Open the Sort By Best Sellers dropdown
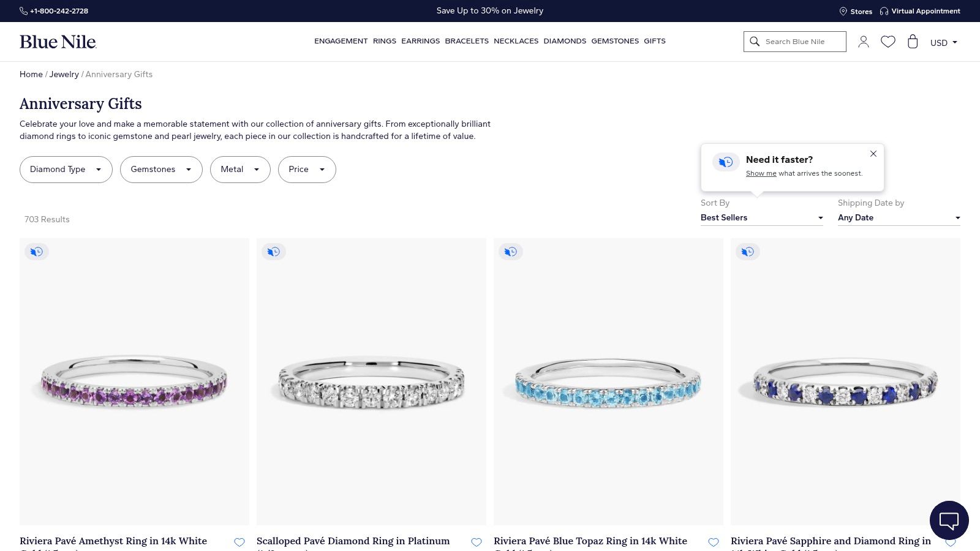The width and height of the screenshot is (980, 551). pyautogui.click(x=762, y=218)
